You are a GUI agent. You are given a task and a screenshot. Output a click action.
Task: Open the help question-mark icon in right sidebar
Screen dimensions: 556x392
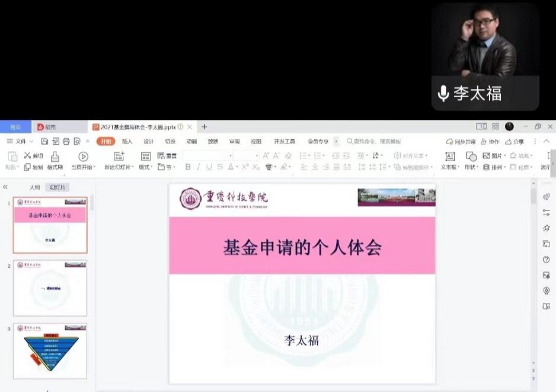click(x=546, y=260)
